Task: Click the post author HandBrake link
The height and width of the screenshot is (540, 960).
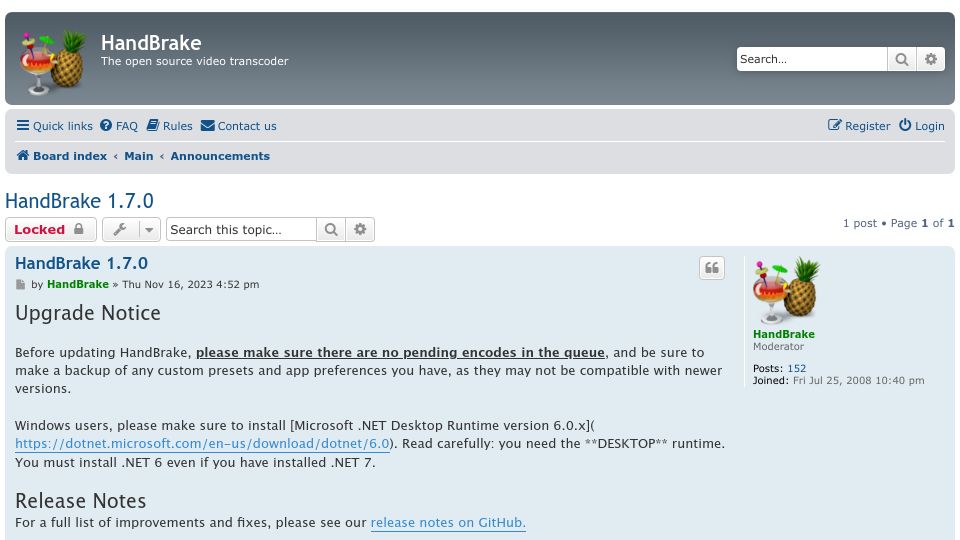Action: tap(78, 284)
